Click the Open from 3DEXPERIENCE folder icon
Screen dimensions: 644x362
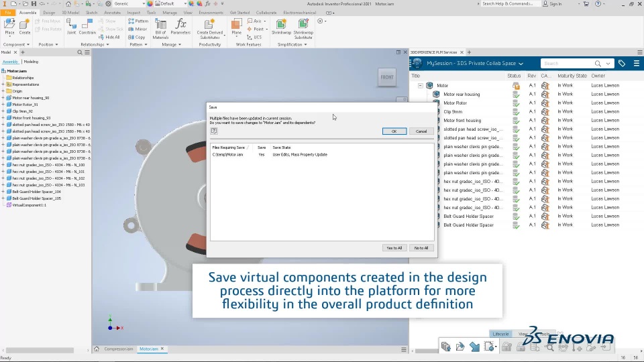pyautogui.click(x=460, y=347)
